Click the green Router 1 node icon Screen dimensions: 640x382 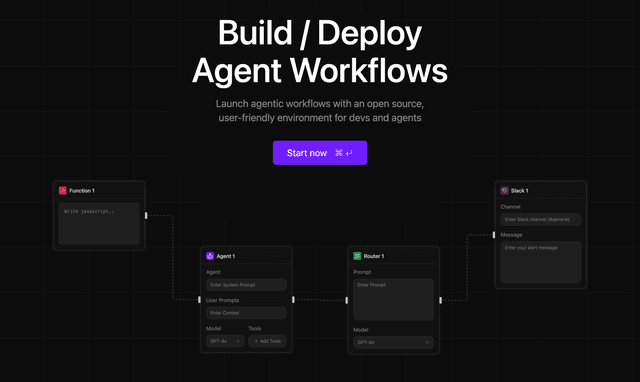click(357, 256)
